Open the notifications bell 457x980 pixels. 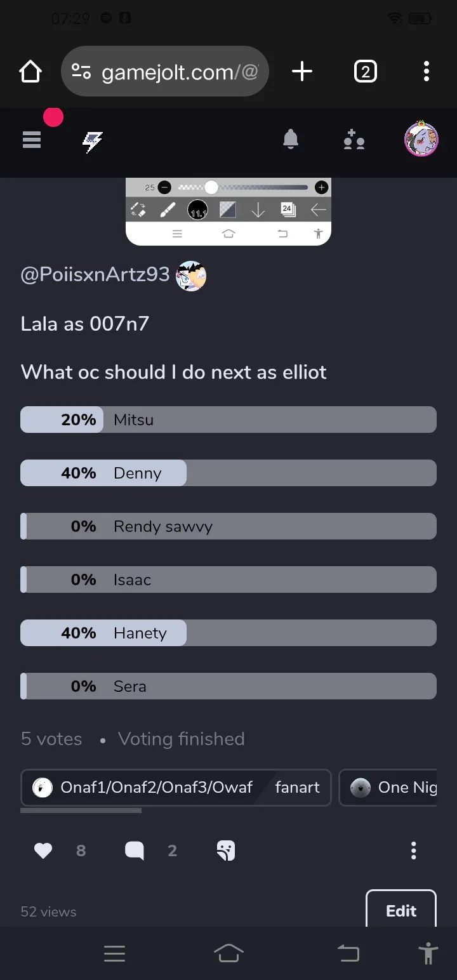(x=291, y=139)
